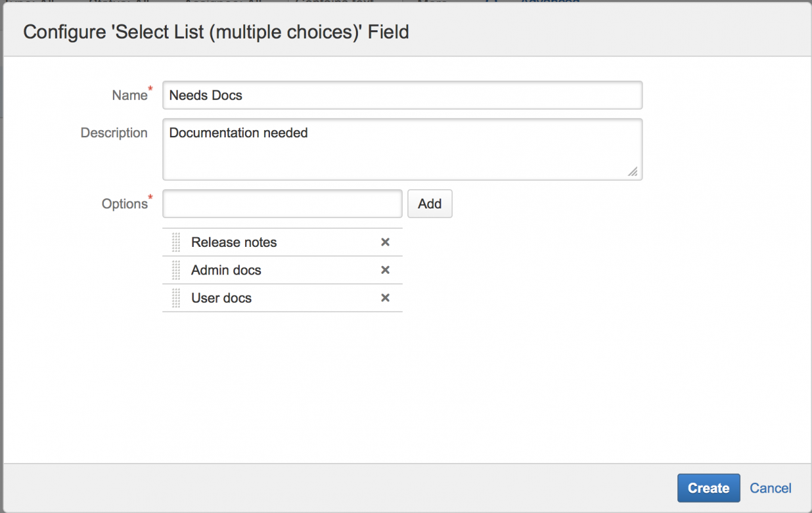Click the Add option button

point(430,203)
